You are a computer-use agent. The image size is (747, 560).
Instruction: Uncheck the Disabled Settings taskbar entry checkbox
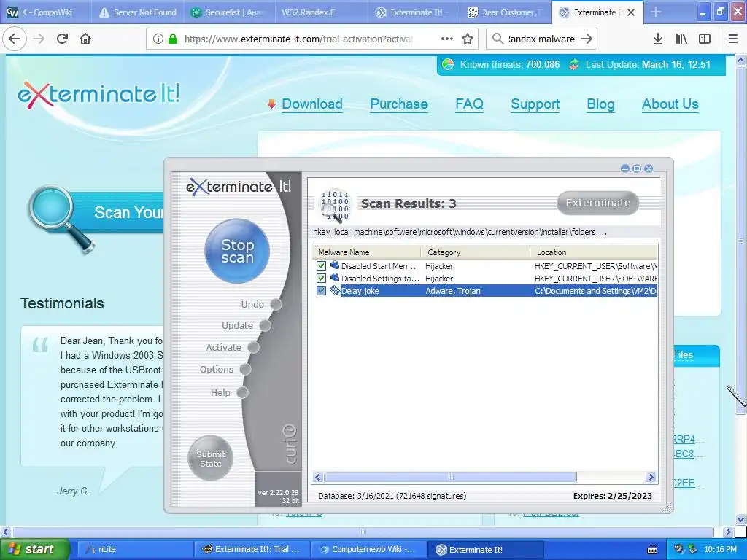click(321, 278)
